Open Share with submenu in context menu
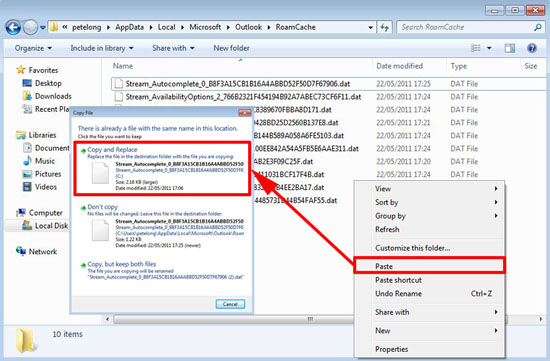Viewport: 550px width, 361px height. (x=430, y=312)
